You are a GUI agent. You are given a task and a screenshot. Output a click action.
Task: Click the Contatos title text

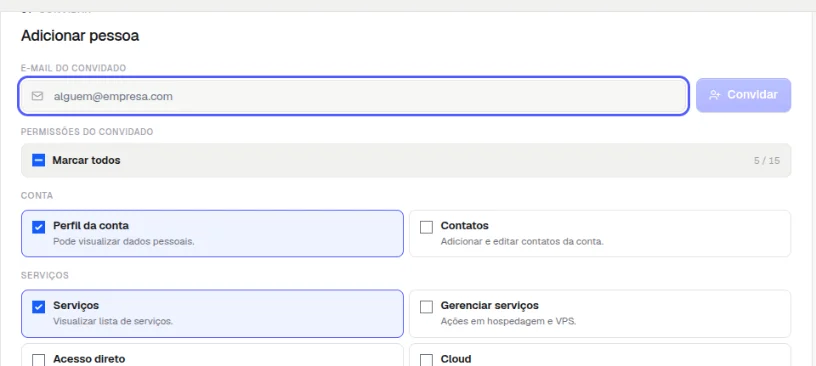[x=465, y=225]
